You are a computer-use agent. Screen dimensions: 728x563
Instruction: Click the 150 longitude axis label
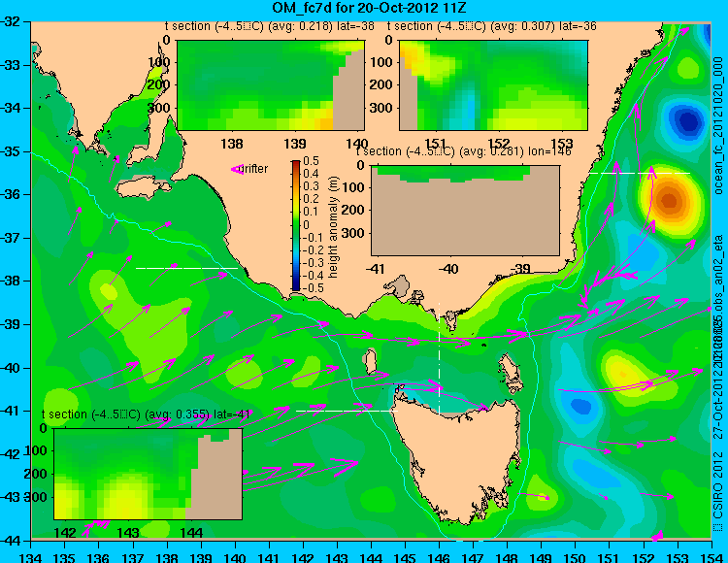[x=576, y=557]
